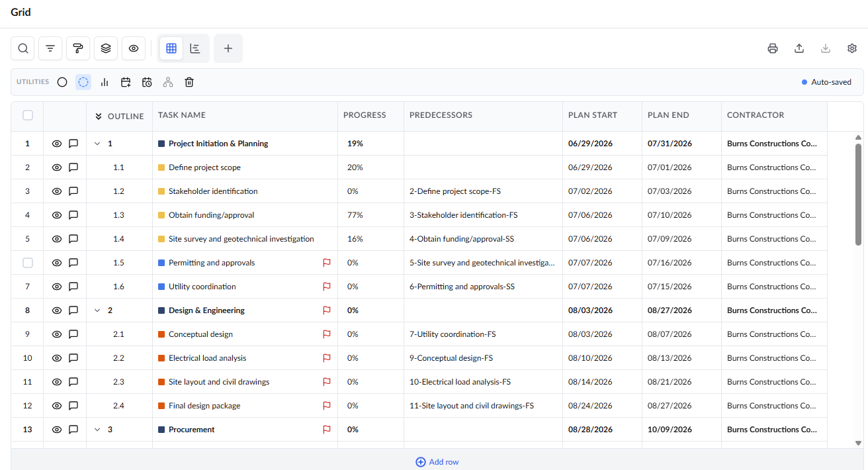Check the select-all header checkbox

pyautogui.click(x=28, y=115)
